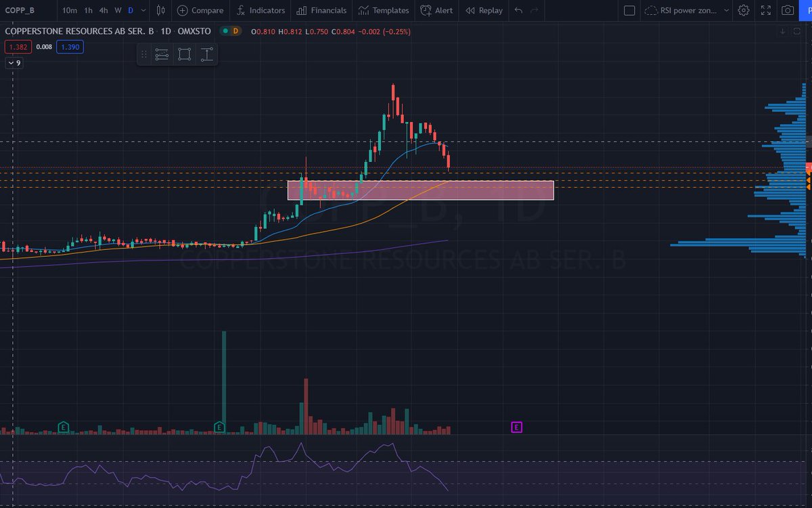This screenshot has height=508, width=812.
Task: Click the COPPERSTONE RESOURCES AB SER. B title
Action: pos(79,31)
